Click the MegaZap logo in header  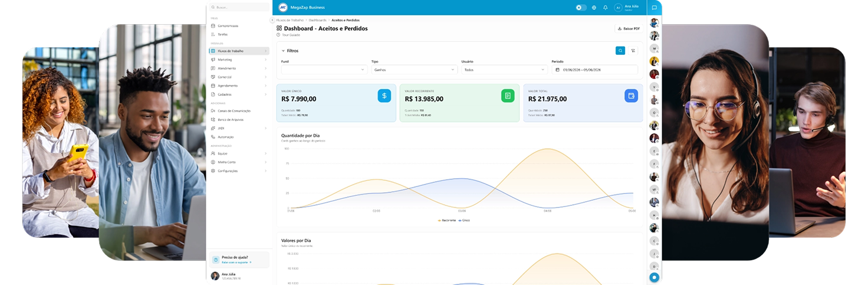click(283, 8)
